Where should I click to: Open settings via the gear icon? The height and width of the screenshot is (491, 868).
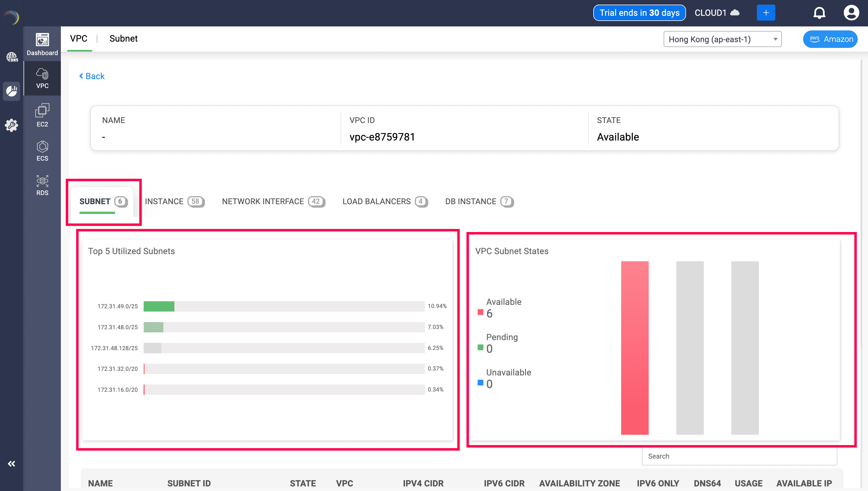click(11, 125)
